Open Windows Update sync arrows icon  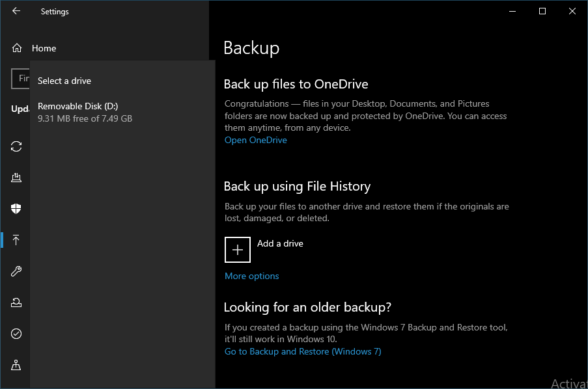click(16, 146)
